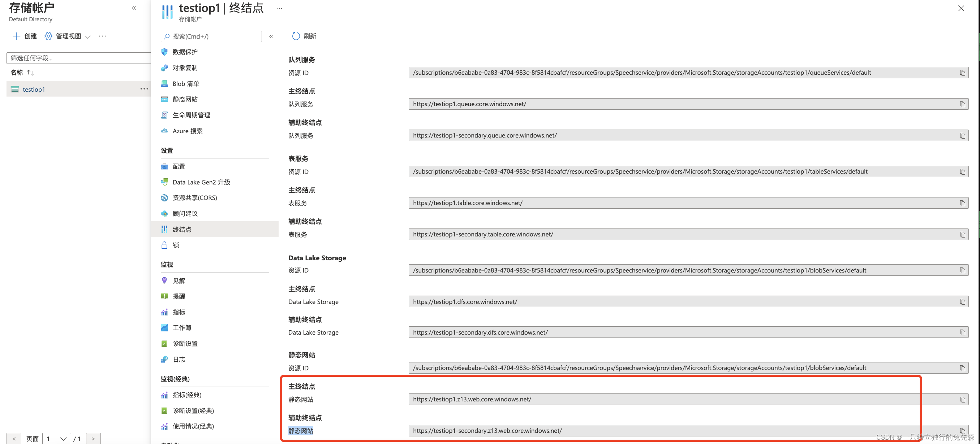Open the testiop1 storage account
This screenshot has width=980, height=444.
[34, 89]
